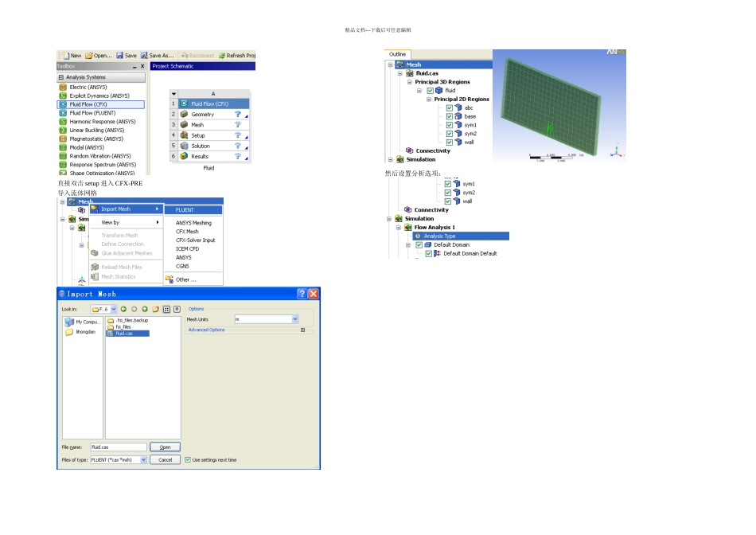Viewport: 756px width, 535px height.
Task: Switch to List View icon in Import Mesh
Action: pyautogui.click(x=166, y=309)
